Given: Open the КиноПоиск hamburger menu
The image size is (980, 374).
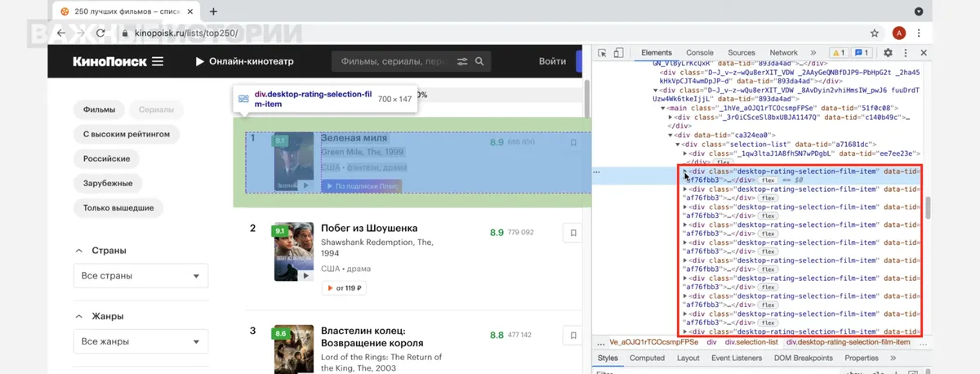Looking at the screenshot, I should [158, 61].
